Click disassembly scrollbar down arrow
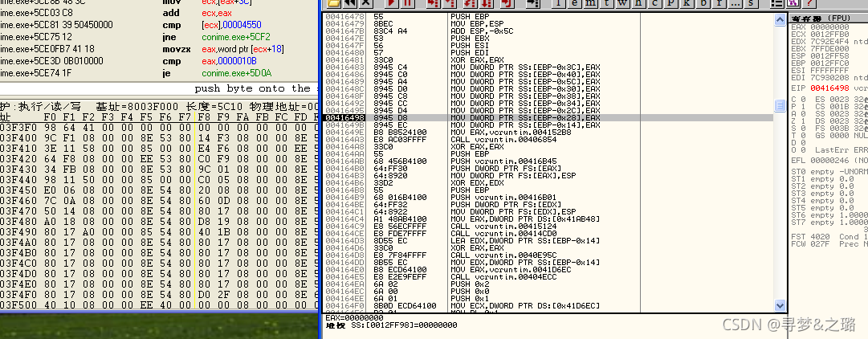Image resolution: width=868 pixels, height=339 pixels. [x=780, y=305]
